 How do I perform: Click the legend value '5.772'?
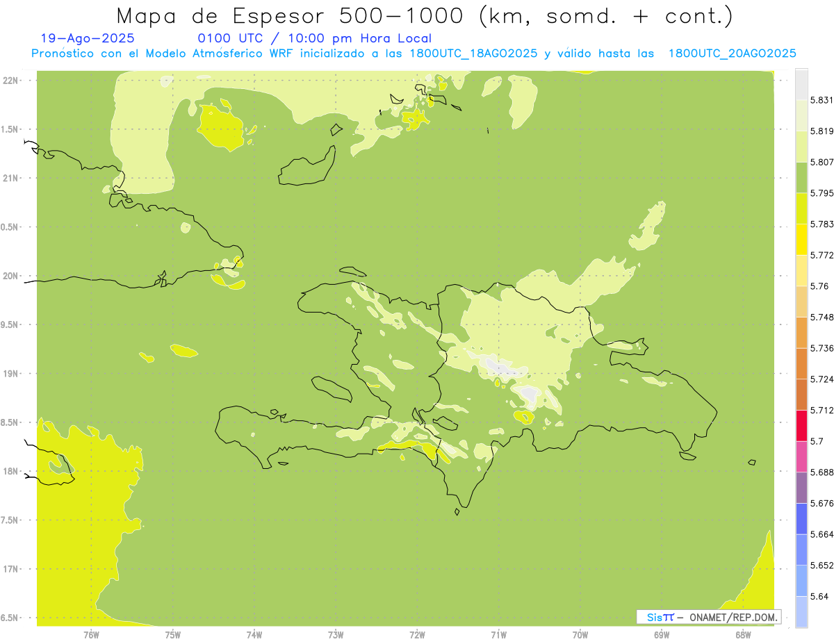pyautogui.click(x=822, y=255)
